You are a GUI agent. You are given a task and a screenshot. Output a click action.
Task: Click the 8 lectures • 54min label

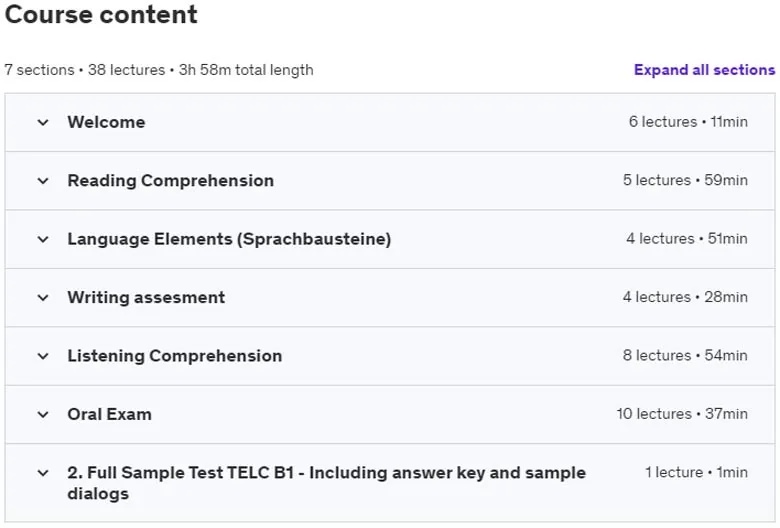(x=685, y=355)
